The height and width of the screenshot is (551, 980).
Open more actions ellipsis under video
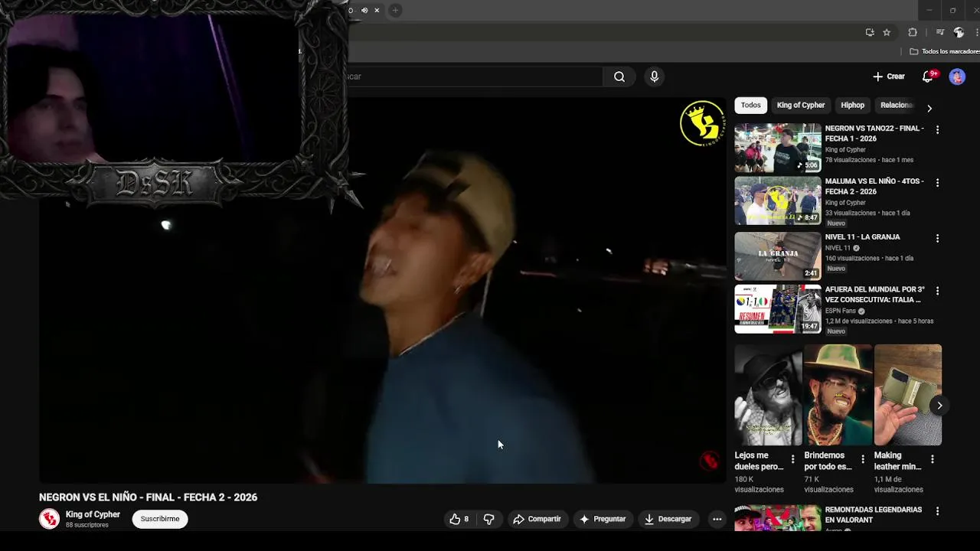pos(717,519)
